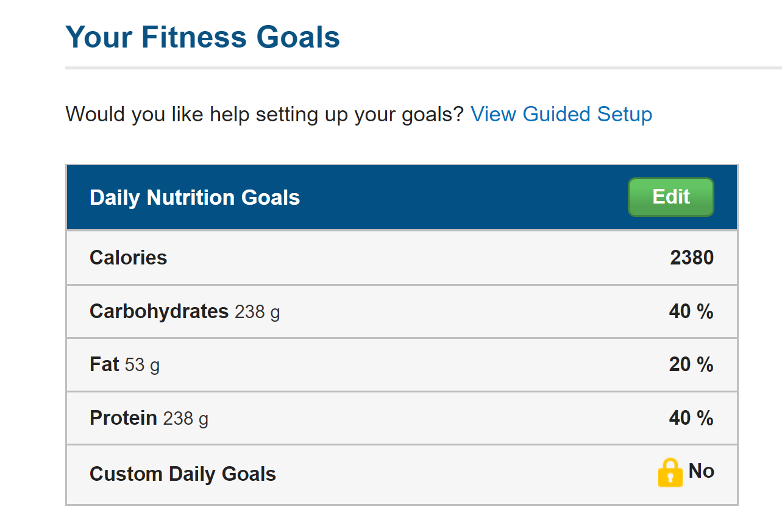Select the Custom Daily Goals label
Screen dimensions: 782x532
[183, 474]
